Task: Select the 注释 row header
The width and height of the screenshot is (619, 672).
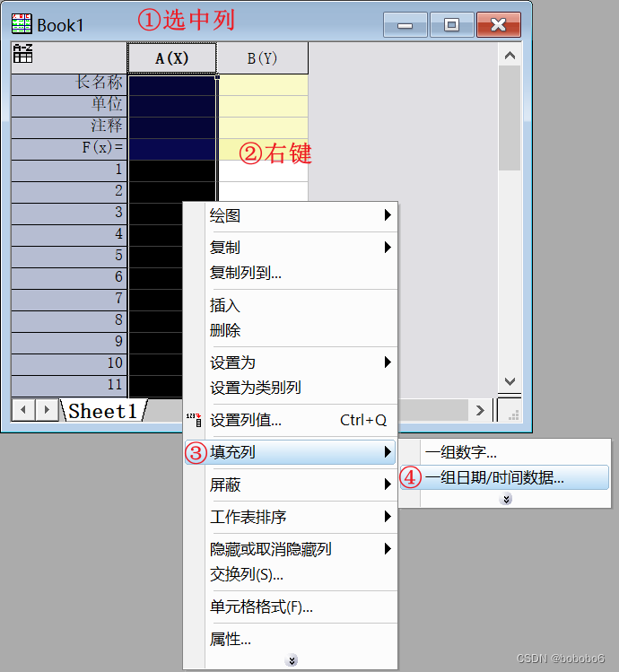Action: click(68, 127)
